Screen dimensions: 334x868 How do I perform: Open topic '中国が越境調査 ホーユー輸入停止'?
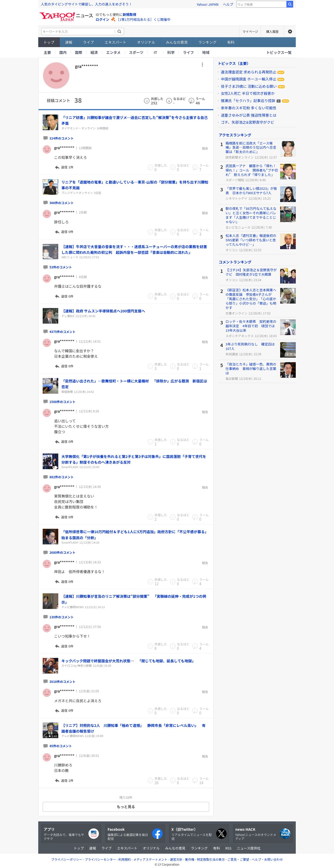(x=248, y=79)
